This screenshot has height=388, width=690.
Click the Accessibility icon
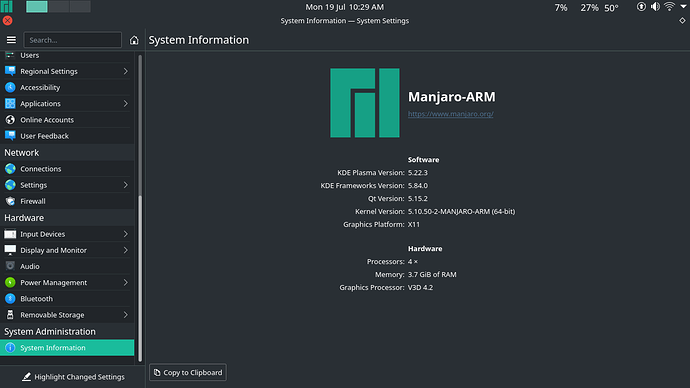pyautogui.click(x=10, y=87)
